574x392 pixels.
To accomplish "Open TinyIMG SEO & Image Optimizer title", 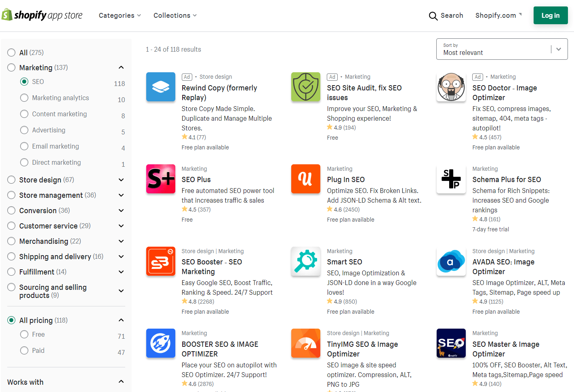I will (362, 349).
